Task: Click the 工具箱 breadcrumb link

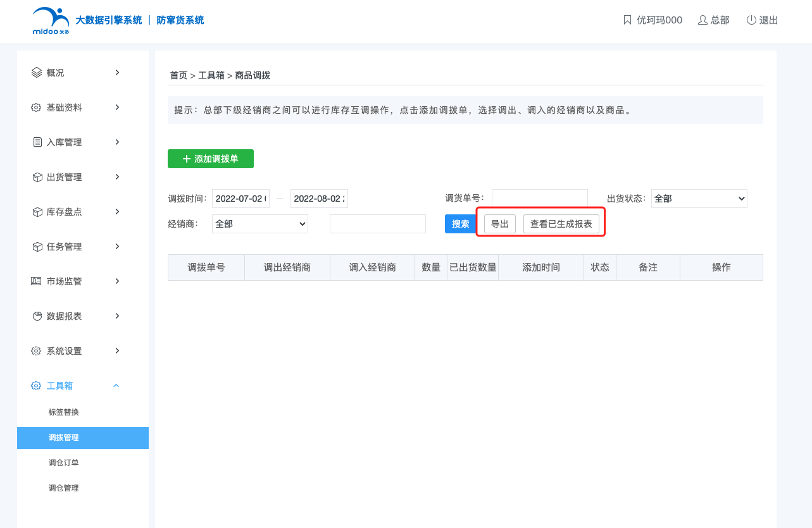Action: click(x=211, y=75)
